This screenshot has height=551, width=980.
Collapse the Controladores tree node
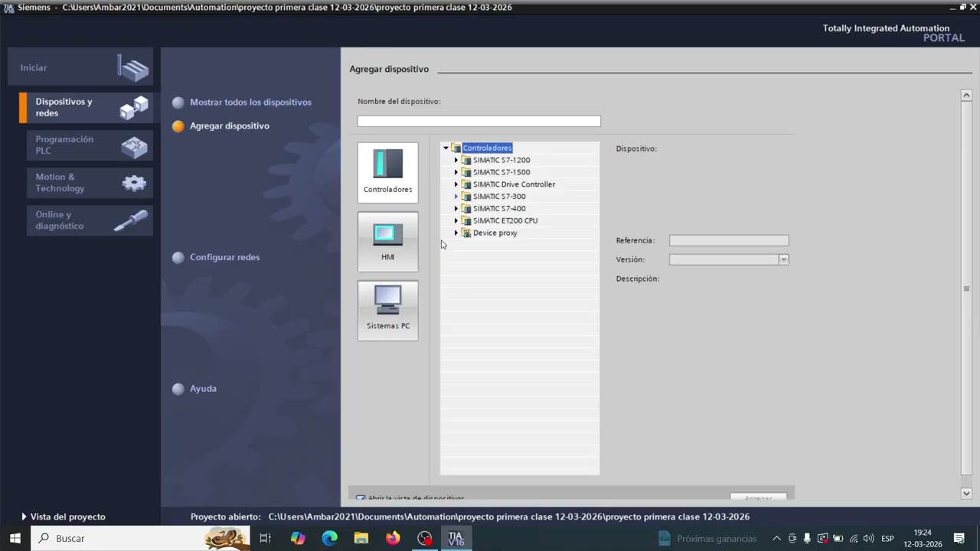click(446, 148)
